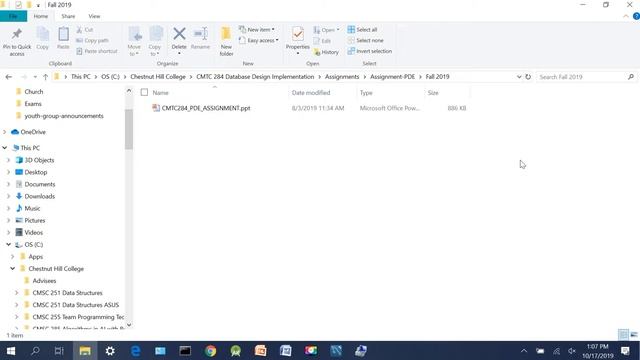Click Select all in the ribbon
Image resolution: width=640 pixels, height=360 pixels.
point(362,30)
